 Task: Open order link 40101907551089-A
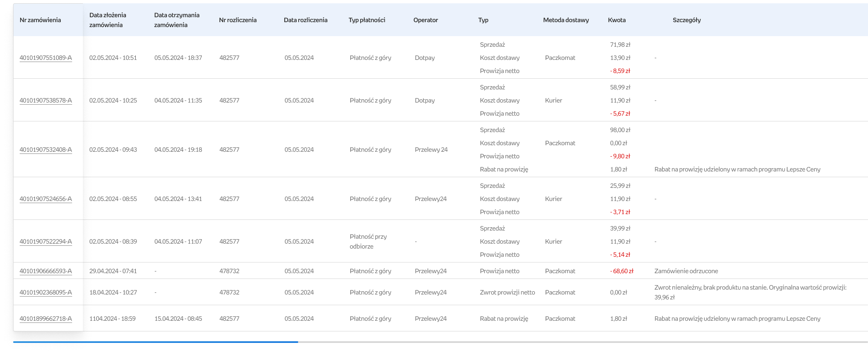(x=46, y=58)
